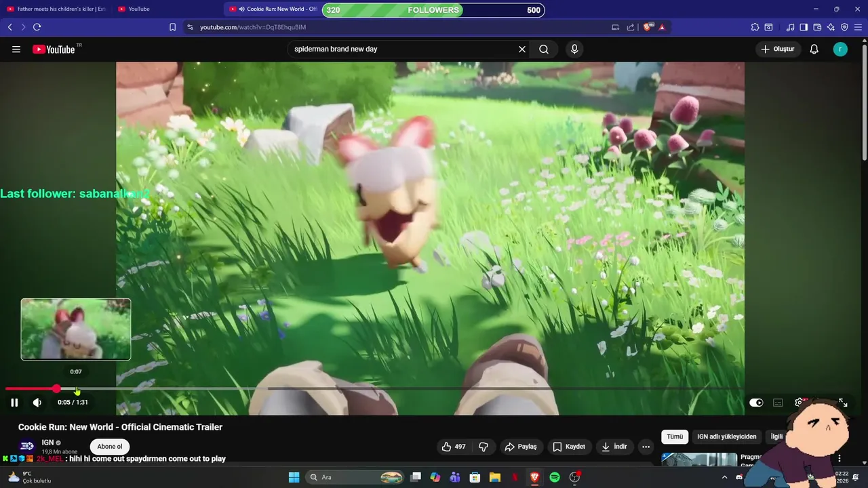Open Brave VPN shield icon
The image size is (868, 488).
(844, 27)
